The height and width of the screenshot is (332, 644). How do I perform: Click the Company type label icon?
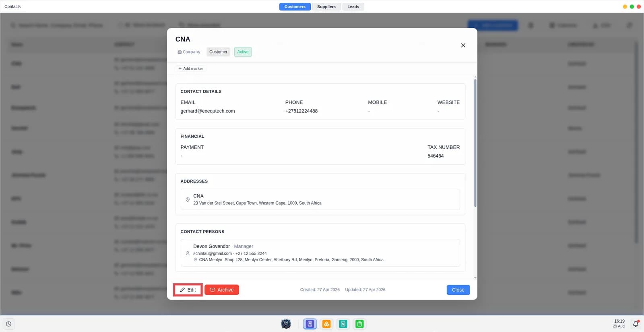click(180, 52)
